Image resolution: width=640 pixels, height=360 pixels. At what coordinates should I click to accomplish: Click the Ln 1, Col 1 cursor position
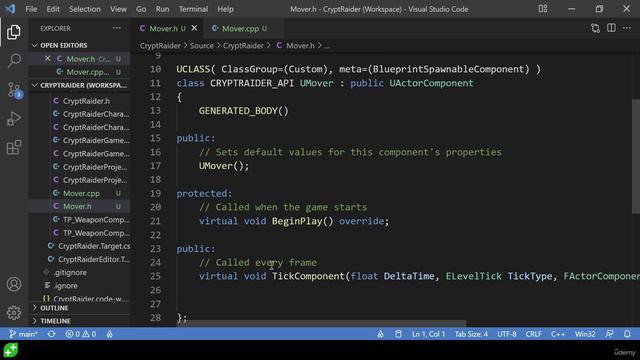[428, 334]
